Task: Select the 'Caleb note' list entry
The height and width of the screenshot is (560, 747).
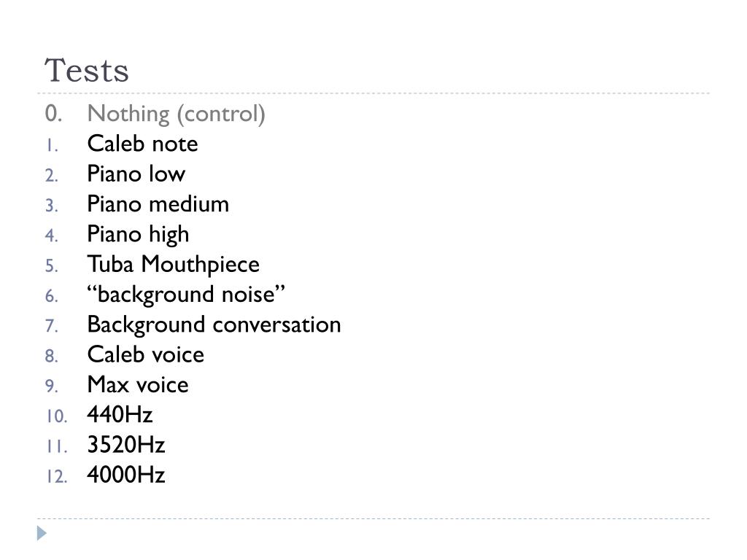Action: 142,144
